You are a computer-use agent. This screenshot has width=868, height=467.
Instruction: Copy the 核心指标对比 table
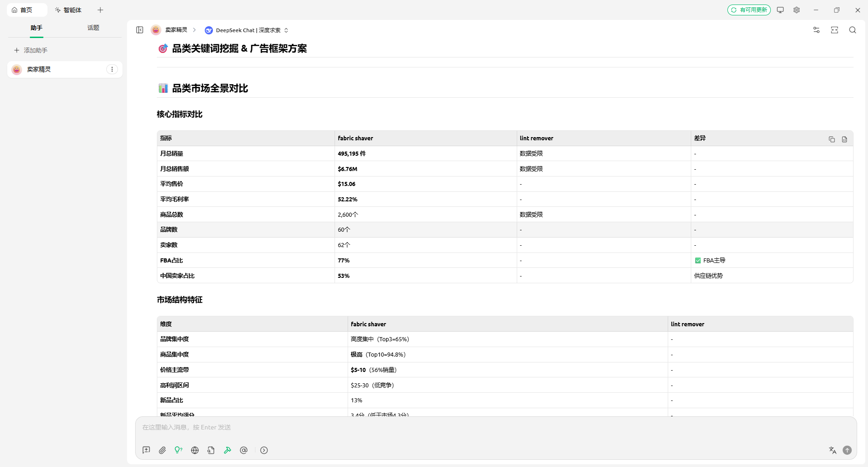click(831, 139)
